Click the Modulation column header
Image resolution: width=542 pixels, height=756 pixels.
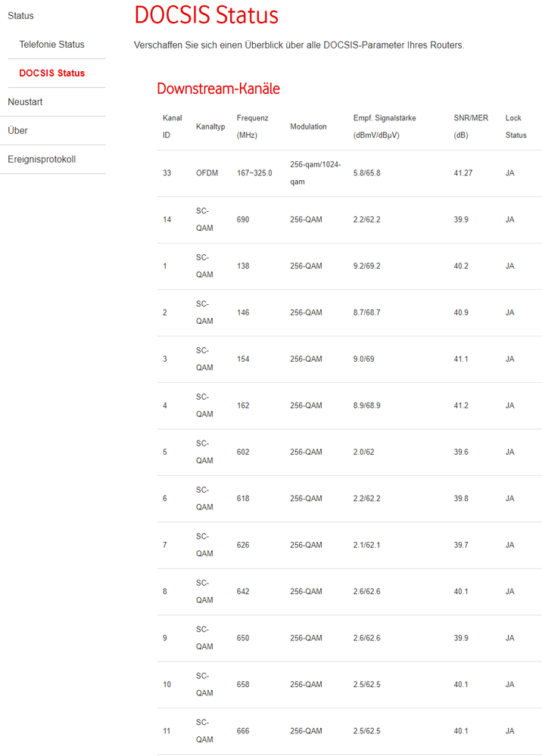tap(308, 126)
